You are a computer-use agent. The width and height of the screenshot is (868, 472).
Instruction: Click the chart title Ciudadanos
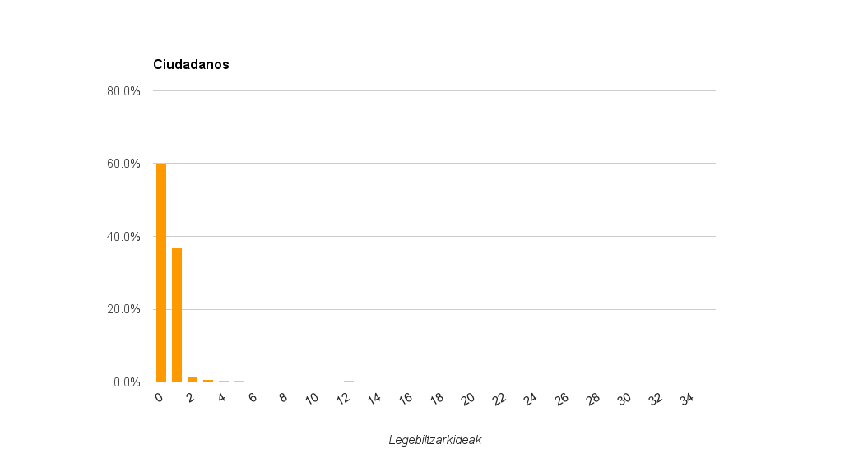[x=191, y=65]
